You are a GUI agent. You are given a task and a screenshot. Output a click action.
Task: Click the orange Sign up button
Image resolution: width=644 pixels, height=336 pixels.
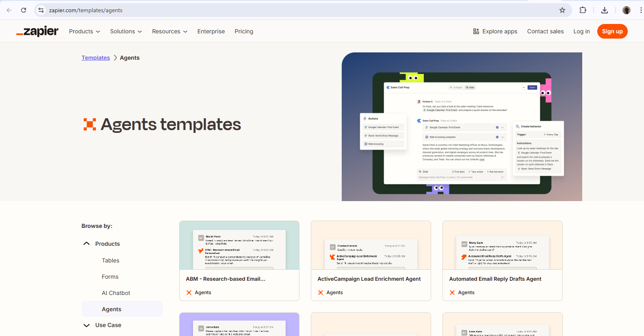612,31
